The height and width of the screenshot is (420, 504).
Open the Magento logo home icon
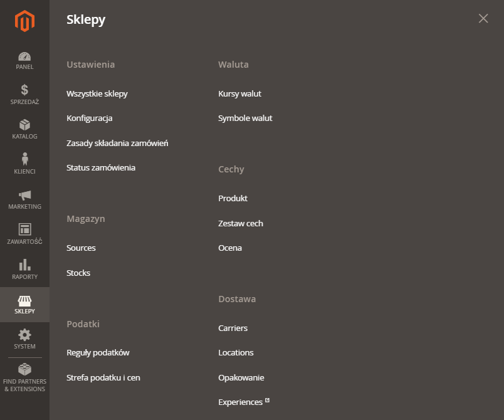24,20
